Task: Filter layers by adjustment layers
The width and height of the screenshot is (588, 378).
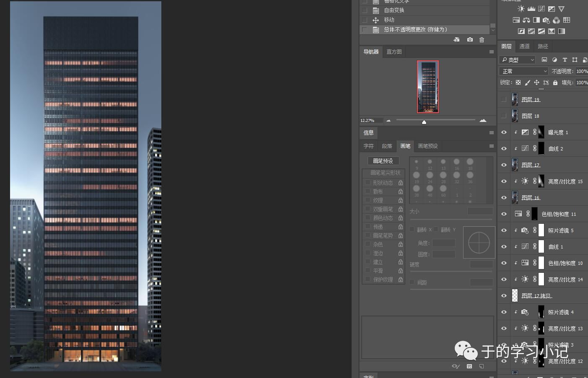Action: 554,60
